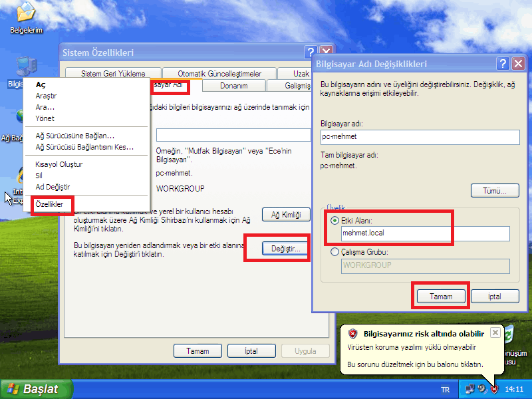Choose the Çalışma Grubu radio option
This screenshot has width=532, height=399.
pyautogui.click(x=334, y=252)
